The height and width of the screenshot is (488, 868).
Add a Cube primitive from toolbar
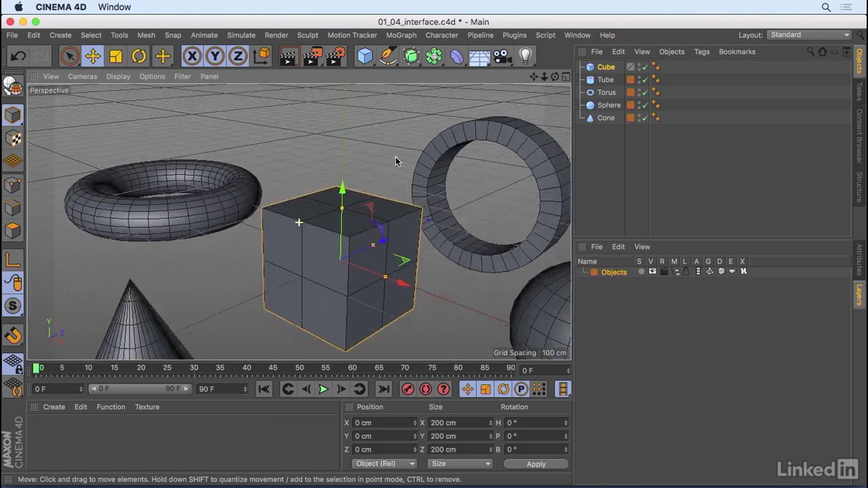click(365, 56)
